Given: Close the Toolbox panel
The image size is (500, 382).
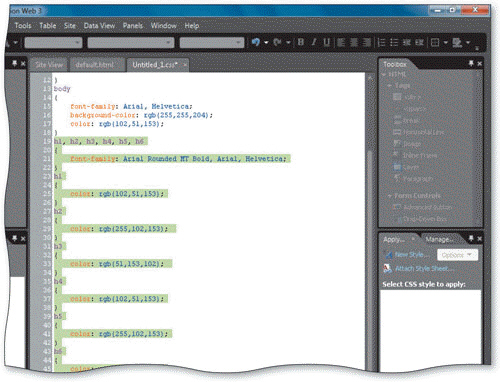Looking at the screenshot, I should (480, 63).
